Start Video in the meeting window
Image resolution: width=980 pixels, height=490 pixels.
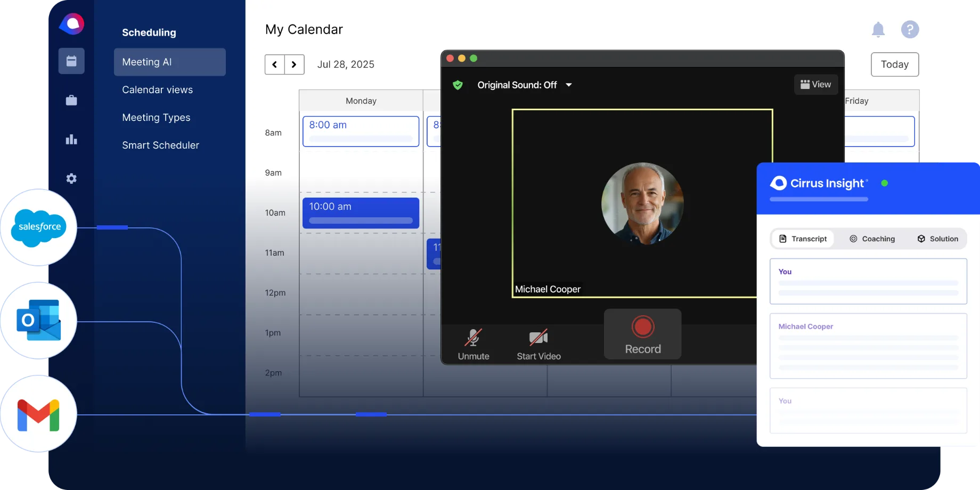click(x=538, y=345)
